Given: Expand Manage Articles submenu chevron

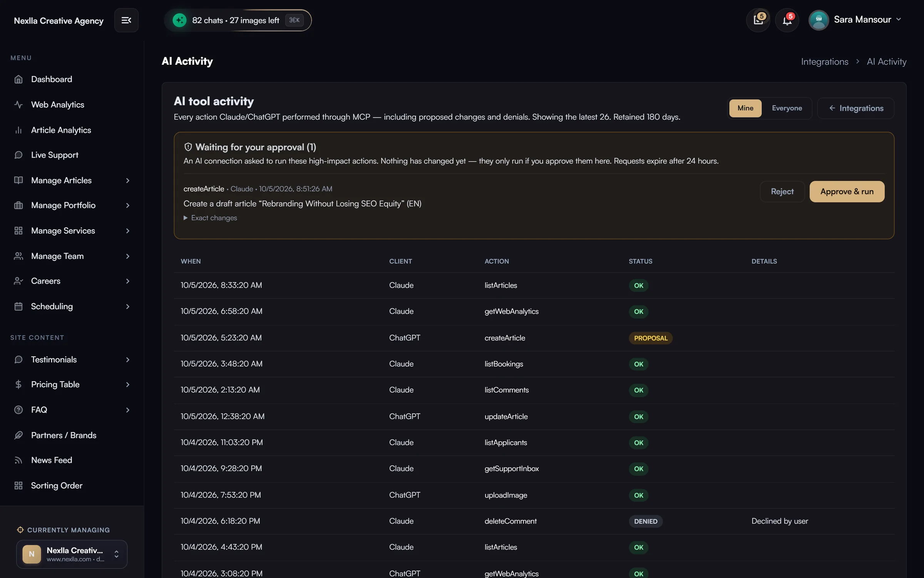Looking at the screenshot, I should click(x=128, y=181).
